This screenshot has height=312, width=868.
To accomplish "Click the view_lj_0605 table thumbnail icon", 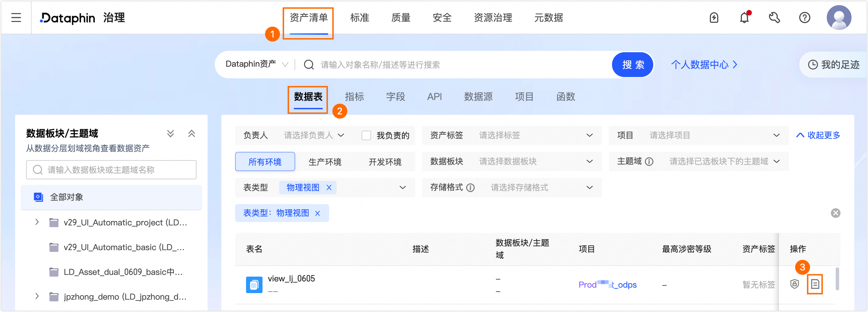I will pos(254,285).
